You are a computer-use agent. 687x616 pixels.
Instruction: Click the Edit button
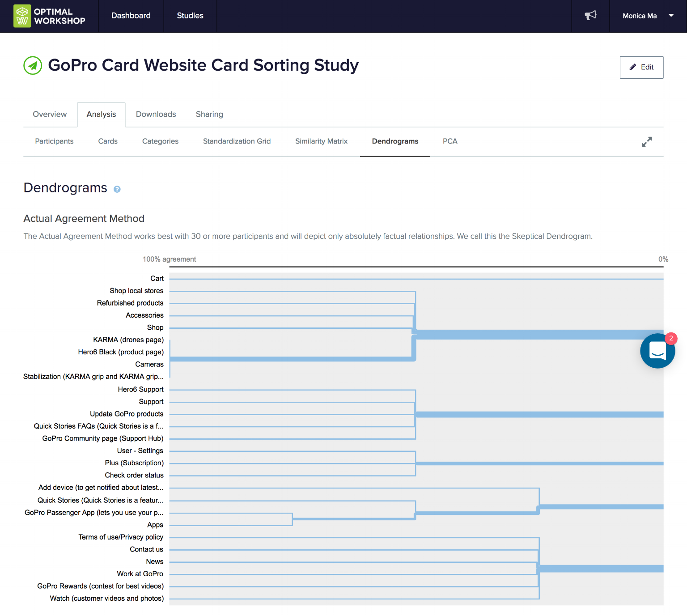coord(641,68)
